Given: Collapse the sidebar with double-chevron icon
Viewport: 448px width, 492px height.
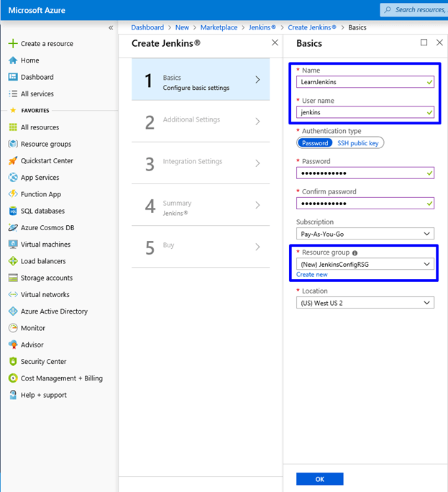Looking at the screenshot, I should [111, 27].
